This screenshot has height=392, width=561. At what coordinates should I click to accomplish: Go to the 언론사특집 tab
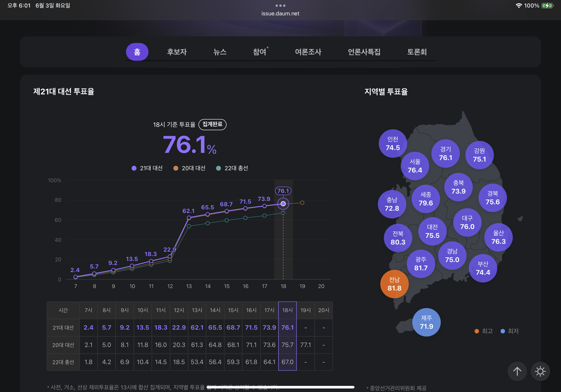click(x=364, y=52)
